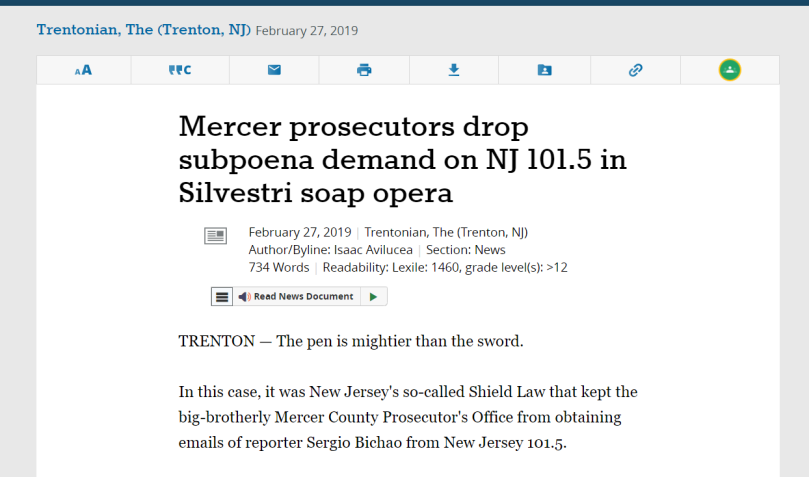Select the article headline text

[x=402, y=159]
